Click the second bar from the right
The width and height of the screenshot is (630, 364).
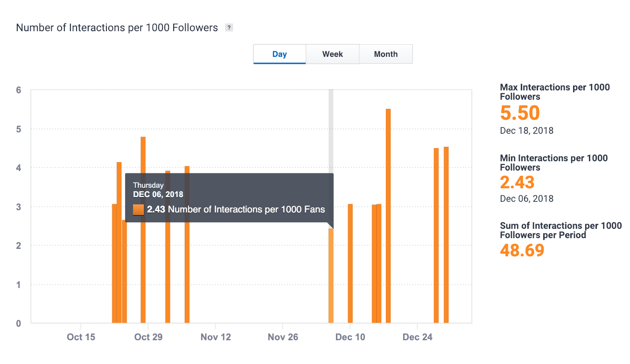[436, 235]
